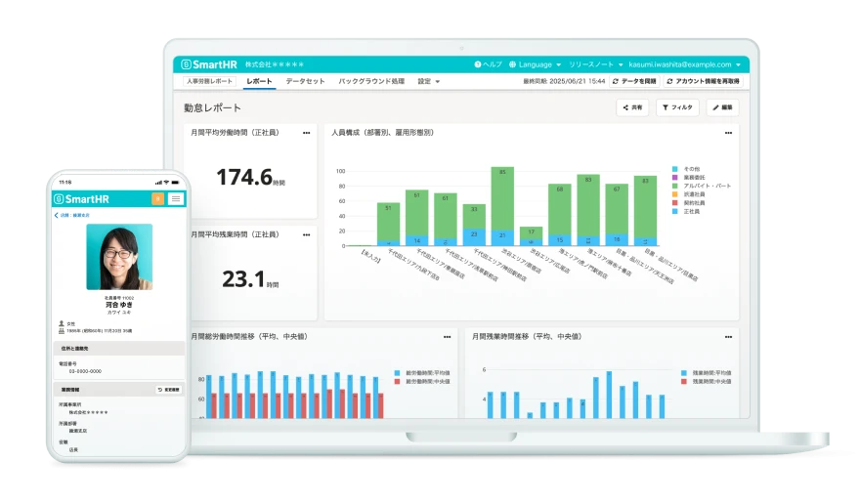
Task: Toggle 正社員 series in 人員構成 legend
Action: (692, 211)
